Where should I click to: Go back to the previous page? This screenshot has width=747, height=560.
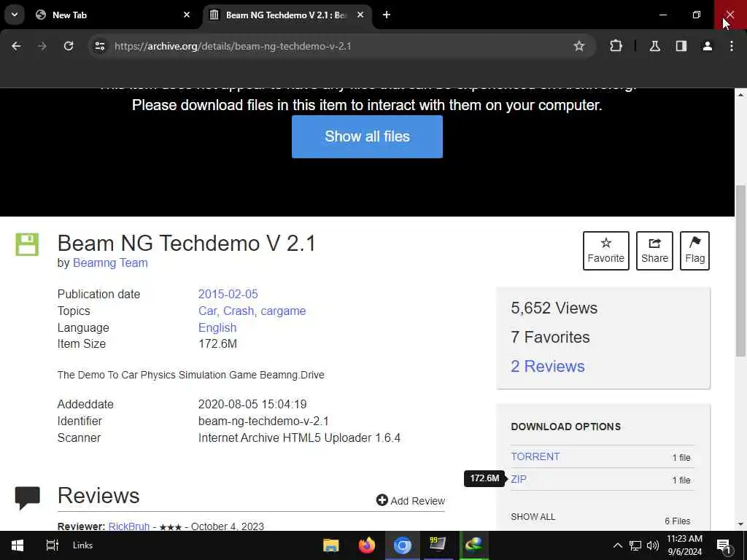click(16, 46)
